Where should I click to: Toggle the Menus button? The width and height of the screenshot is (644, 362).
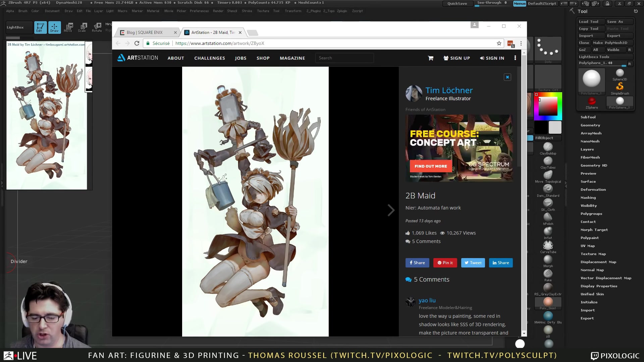pos(520,3)
